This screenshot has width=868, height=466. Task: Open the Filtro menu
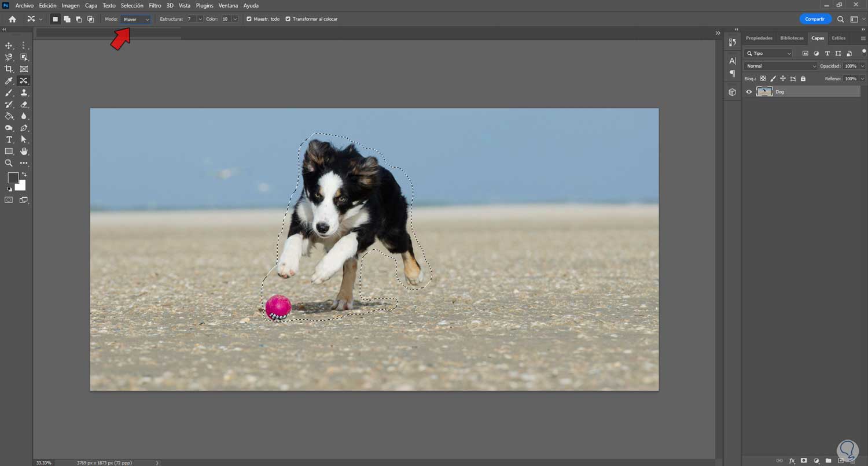click(x=155, y=5)
